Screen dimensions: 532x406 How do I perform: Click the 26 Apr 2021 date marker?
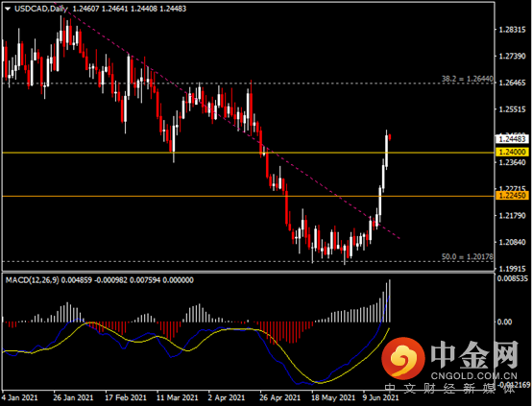(280, 397)
